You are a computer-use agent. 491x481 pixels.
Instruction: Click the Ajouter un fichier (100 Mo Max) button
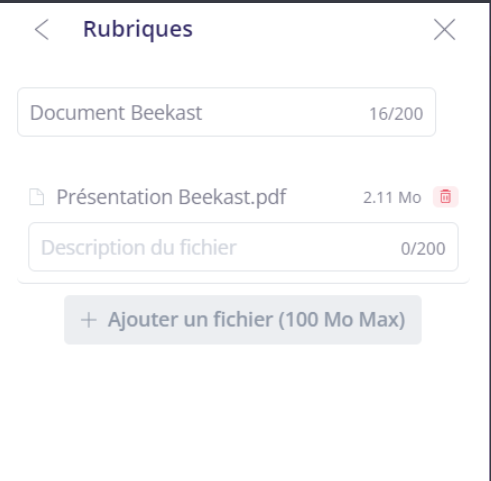[243, 319]
